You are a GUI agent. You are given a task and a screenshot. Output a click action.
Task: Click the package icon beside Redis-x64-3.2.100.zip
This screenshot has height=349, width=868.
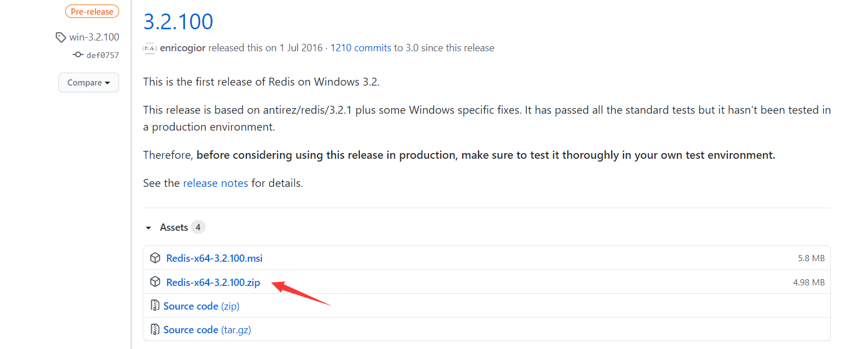coord(155,282)
